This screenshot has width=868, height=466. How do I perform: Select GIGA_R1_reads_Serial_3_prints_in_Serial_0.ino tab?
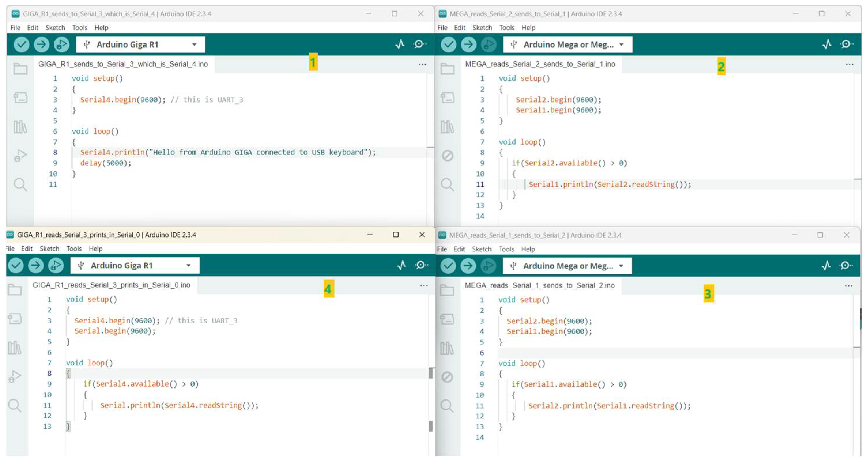(111, 285)
